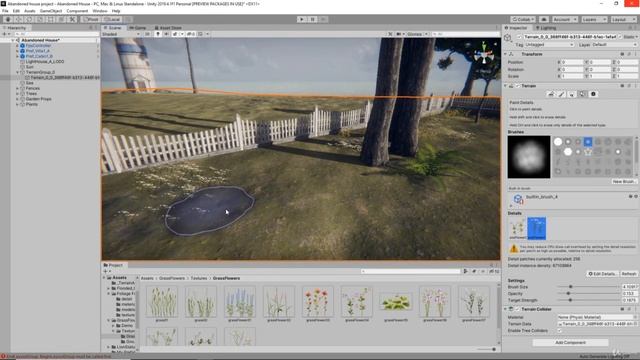The height and width of the screenshot is (360, 640).
Task: Click the large brush preview image
Action: point(529,157)
